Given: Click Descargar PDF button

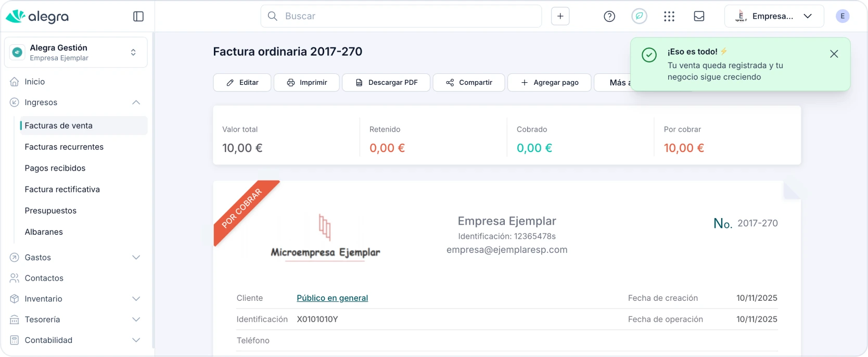Looking at the screenshot, I should [386, 83].
